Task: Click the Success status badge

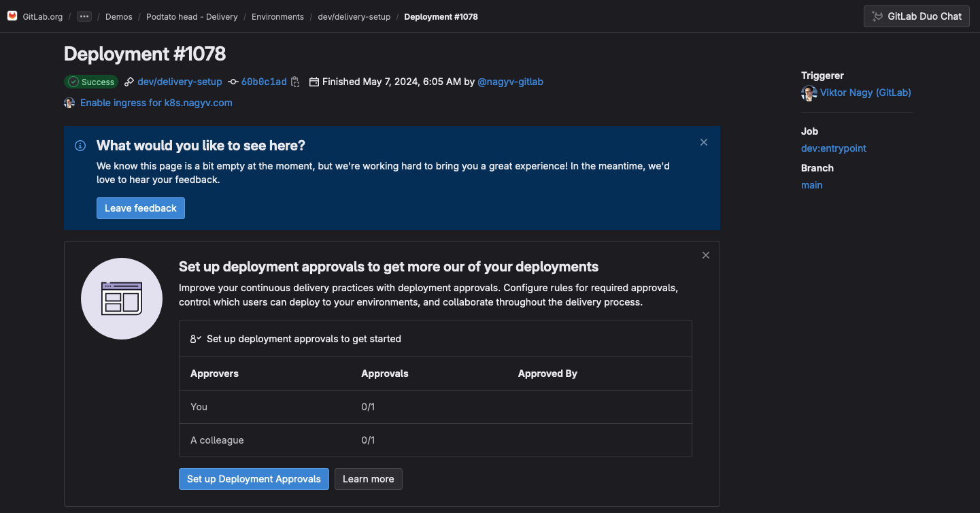Action: pyautogui.click(x=91, y=82)
